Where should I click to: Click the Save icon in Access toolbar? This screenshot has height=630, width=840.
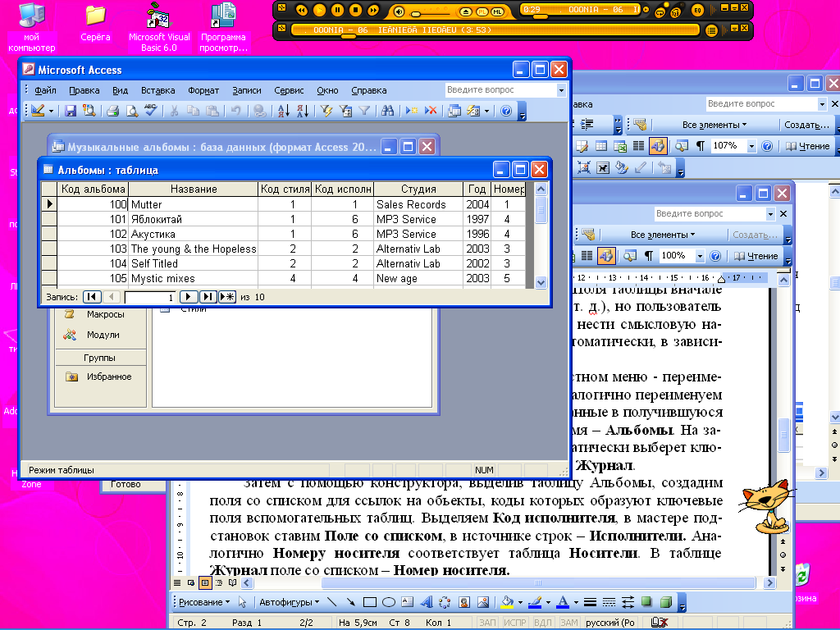point(71,111)
